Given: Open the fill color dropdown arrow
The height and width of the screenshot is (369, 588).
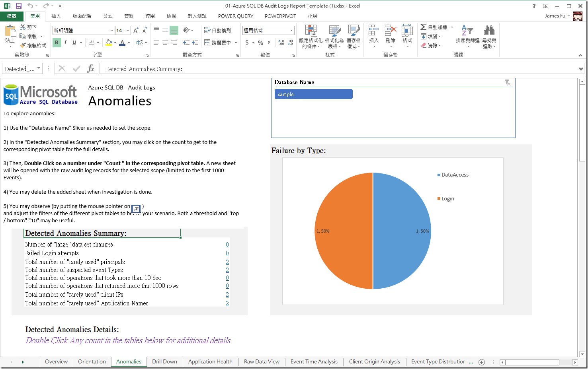Looking at the screenshot, I should pyautogui.click(x=115, y=43).
